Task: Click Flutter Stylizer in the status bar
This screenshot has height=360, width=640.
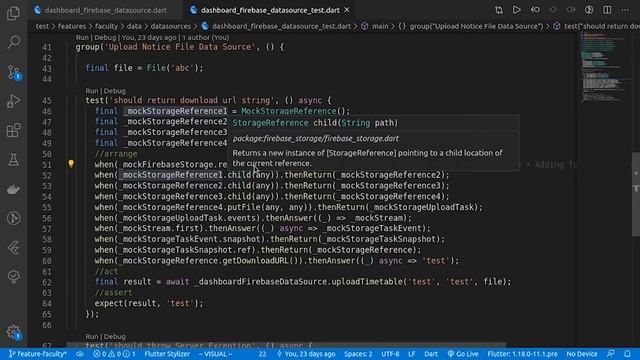Action: [x=167, y=354]
